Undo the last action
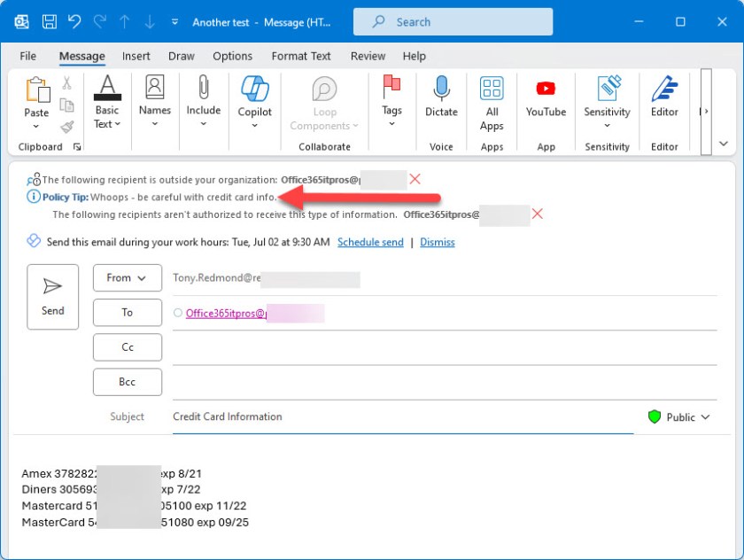Viewport: 744px width, 560px height. (74, 22)
